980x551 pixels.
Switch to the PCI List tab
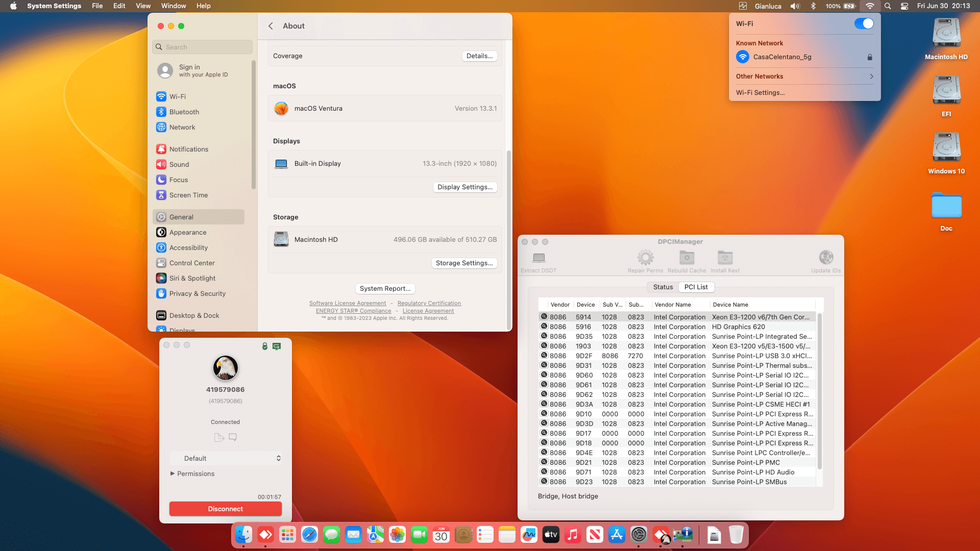pos(696,287)
